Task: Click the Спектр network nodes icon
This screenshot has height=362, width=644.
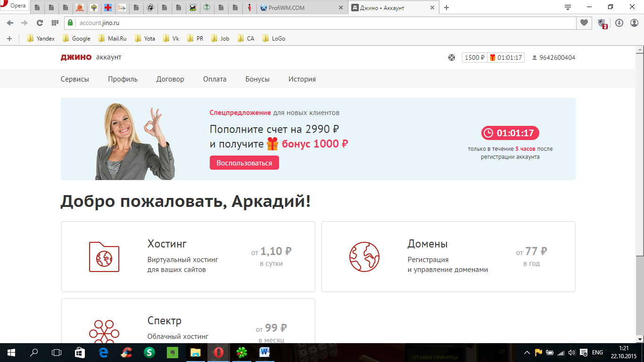Action: [104, 331]
